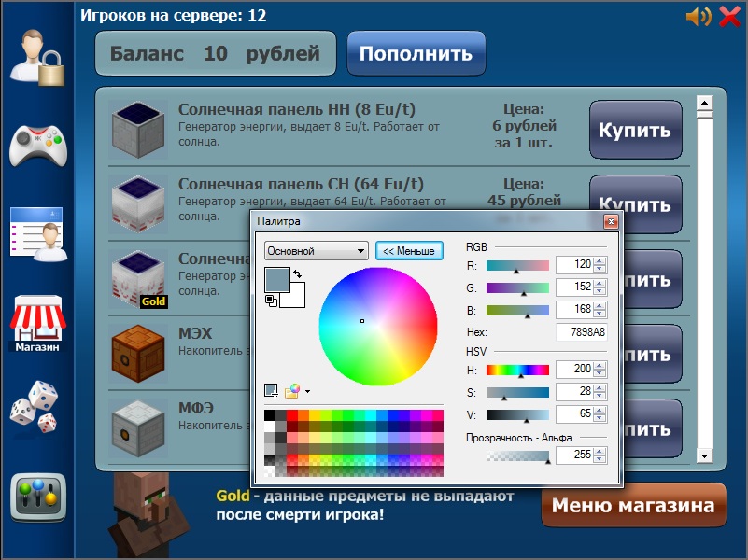Viewport: 748px width, 560px height.
Task: Open the account profile with padlock icon
Action: click(37, 58)
